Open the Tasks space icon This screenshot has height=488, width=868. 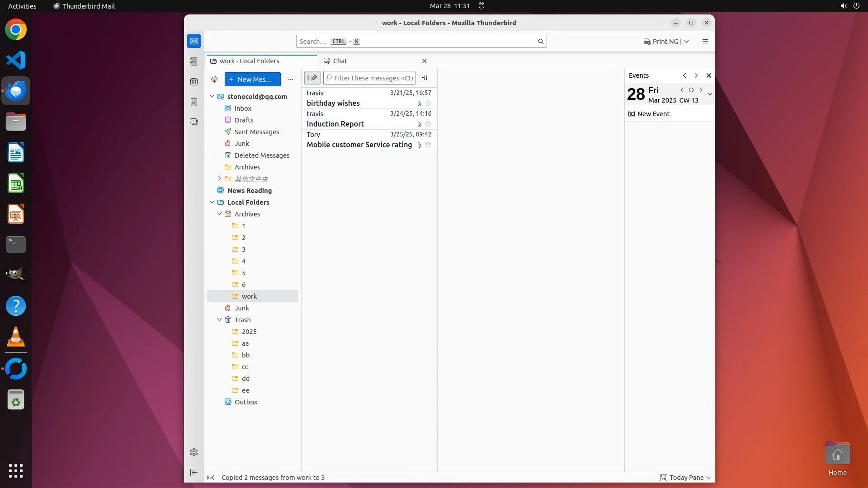(194, 102)
